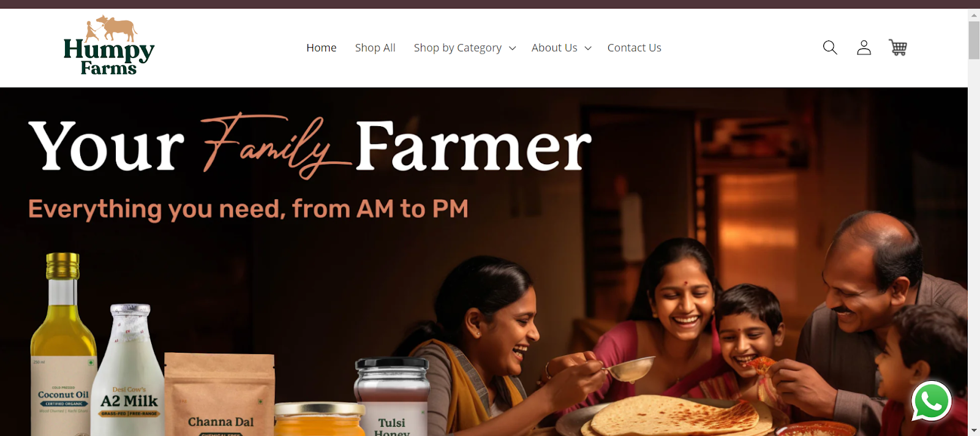The height and width of the screenshot is (436, 980).
Task: Go to the Home menu item
Action: [322, 48]
